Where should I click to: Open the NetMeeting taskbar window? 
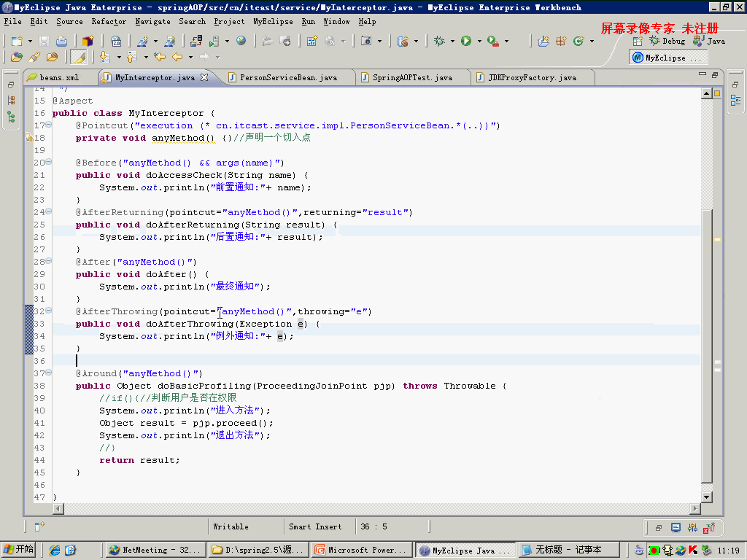tap(155, 550)
